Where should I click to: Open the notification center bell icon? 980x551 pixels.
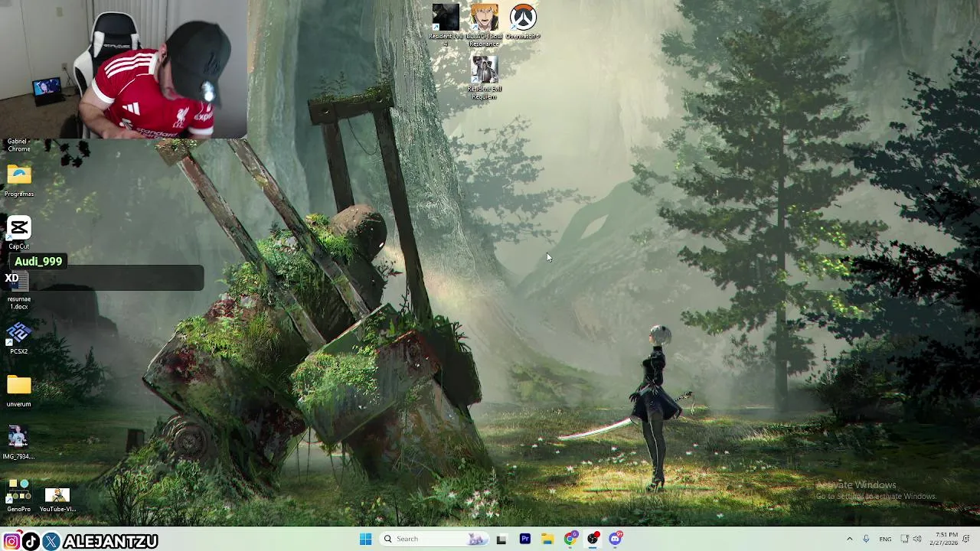(967, 539)
